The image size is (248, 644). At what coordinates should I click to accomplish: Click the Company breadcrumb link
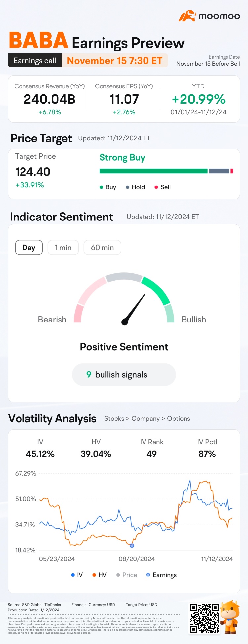(145, 419)
